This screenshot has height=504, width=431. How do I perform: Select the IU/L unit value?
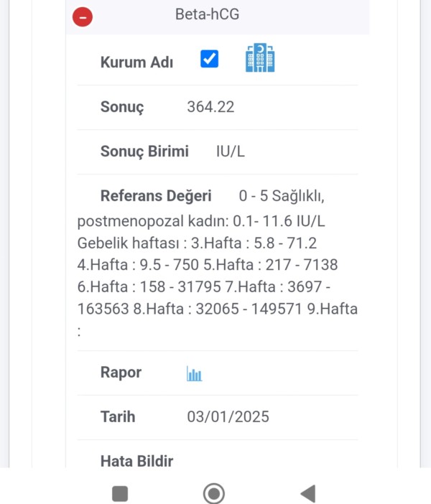coord(231,151)
